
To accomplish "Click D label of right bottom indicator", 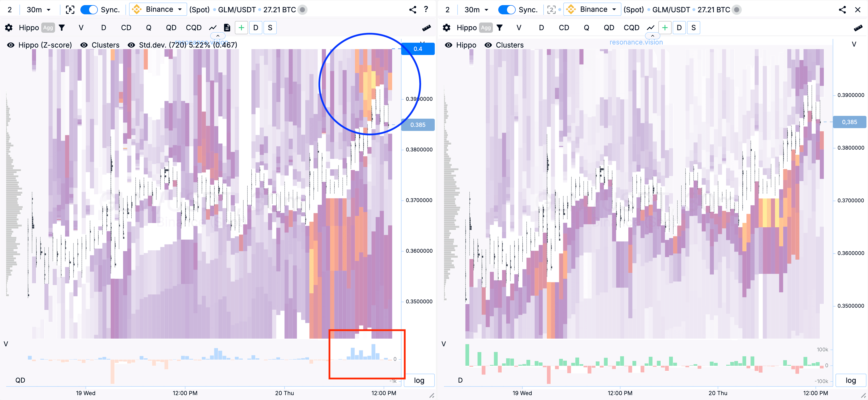I will point(460,380).
